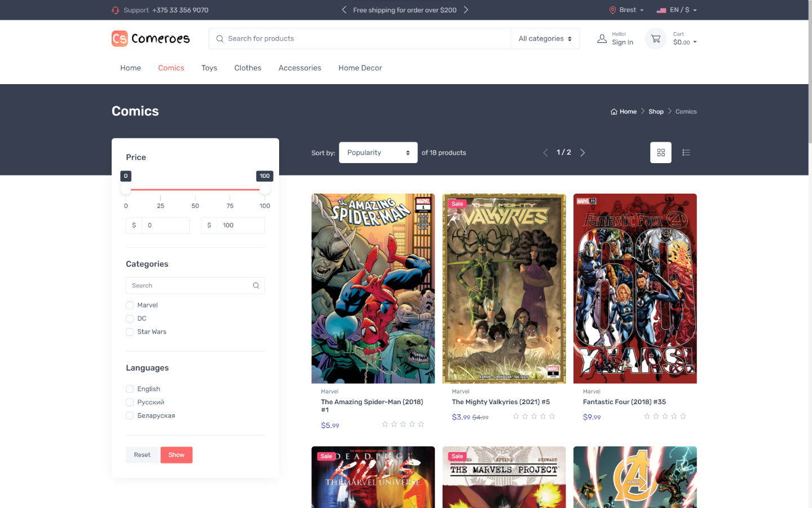Open the Mighty Valkyries cover image

coord(504,288)
